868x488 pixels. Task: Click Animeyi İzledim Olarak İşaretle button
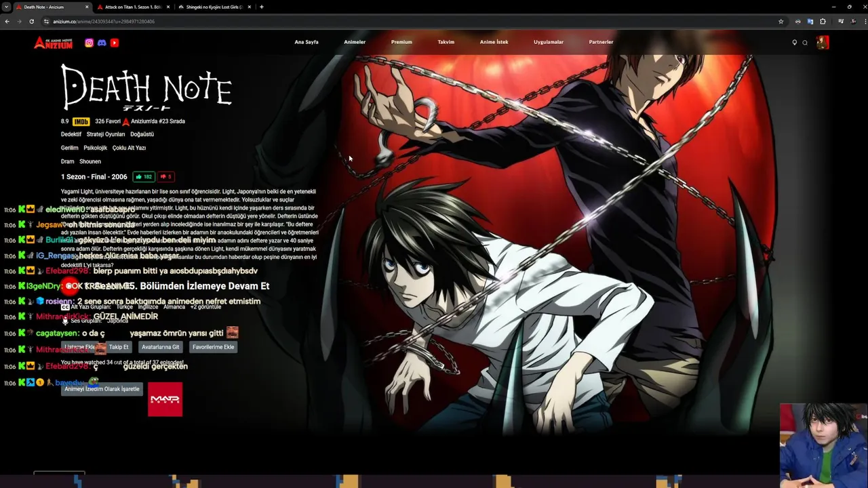coord(102,389)
